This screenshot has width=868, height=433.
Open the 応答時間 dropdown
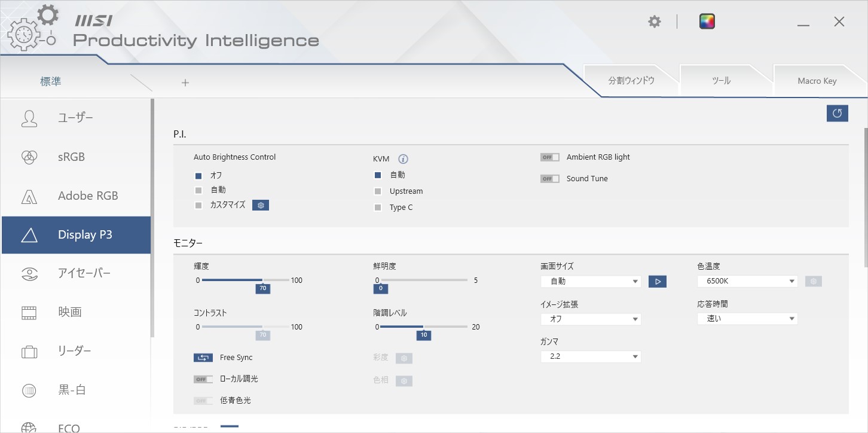coord(747,319)
